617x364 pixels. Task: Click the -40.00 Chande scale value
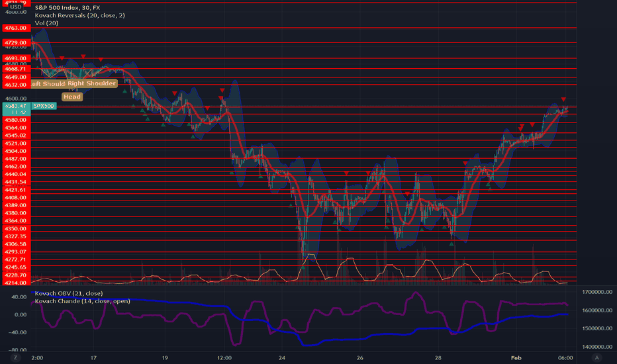tap(17, 332)
